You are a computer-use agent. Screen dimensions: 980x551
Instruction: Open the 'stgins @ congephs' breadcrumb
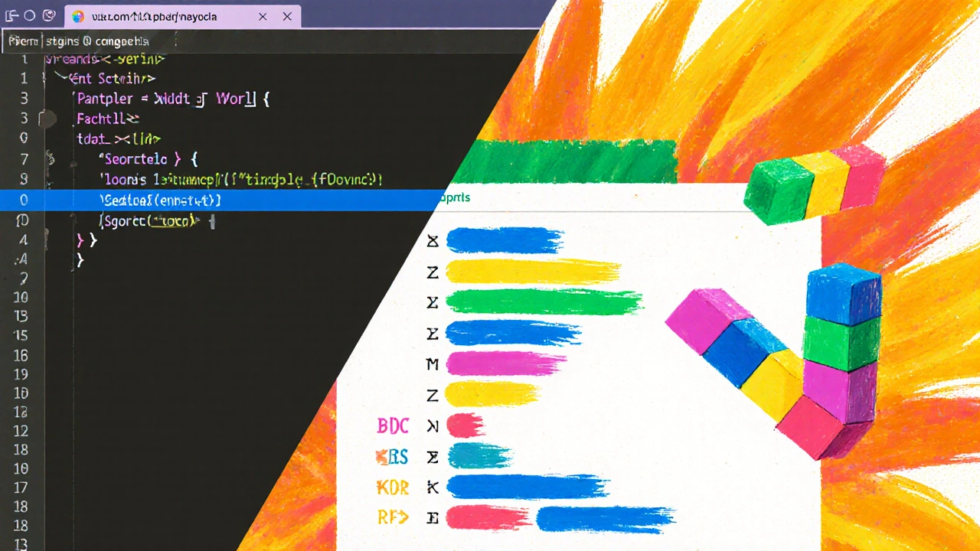point(96,41)
